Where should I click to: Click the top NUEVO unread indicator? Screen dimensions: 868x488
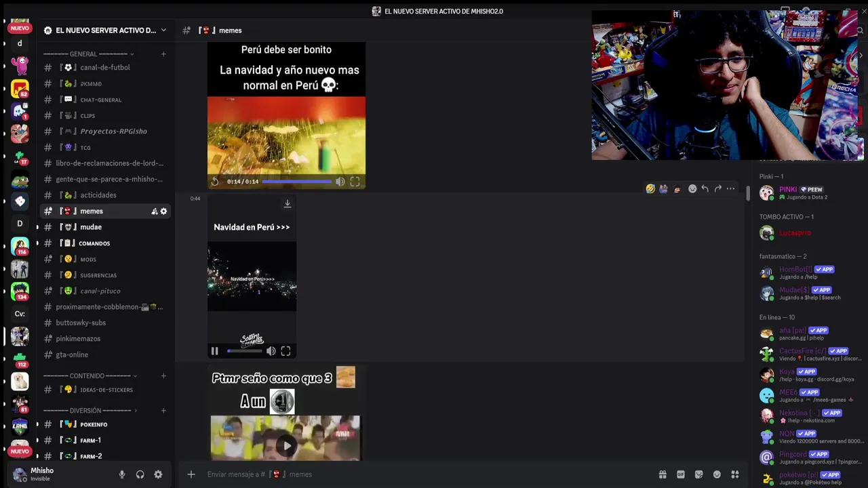pyautogui.click(x=20, y=28)
